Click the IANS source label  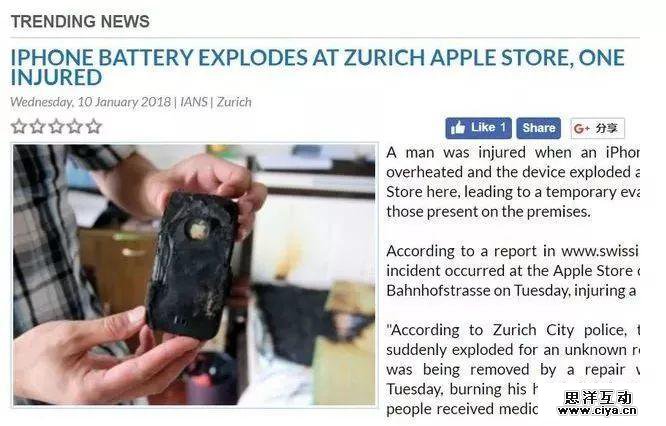[194, 102]
